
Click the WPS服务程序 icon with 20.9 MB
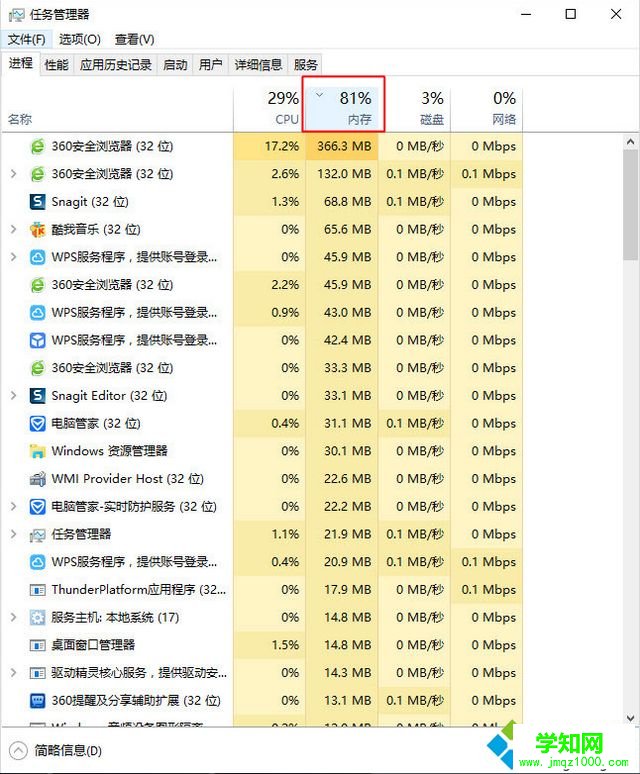(x=38, y=562)
